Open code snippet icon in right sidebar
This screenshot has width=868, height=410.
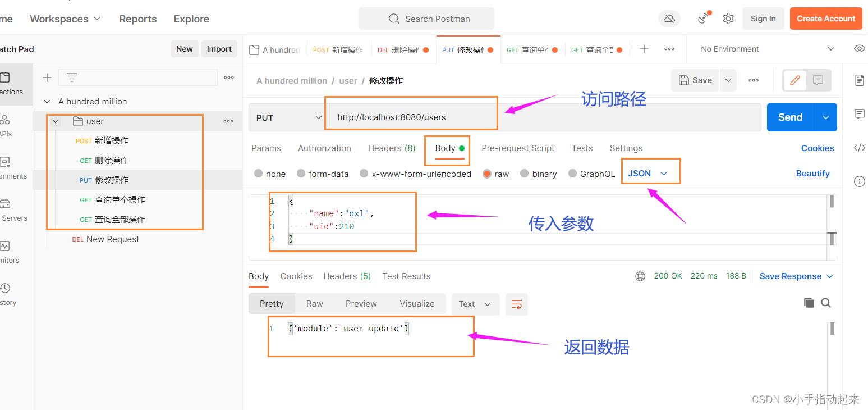tap(859, 148)
